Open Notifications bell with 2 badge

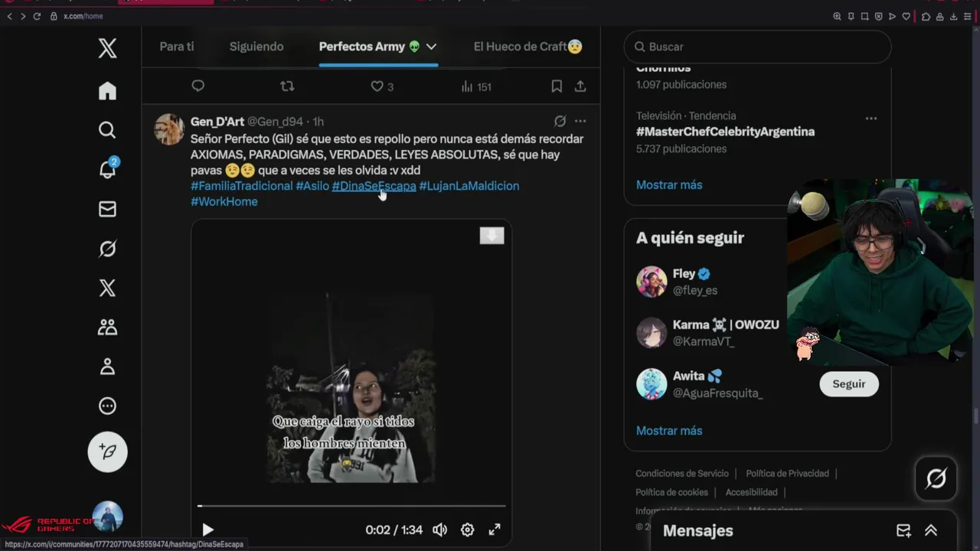tap(108, 169)
